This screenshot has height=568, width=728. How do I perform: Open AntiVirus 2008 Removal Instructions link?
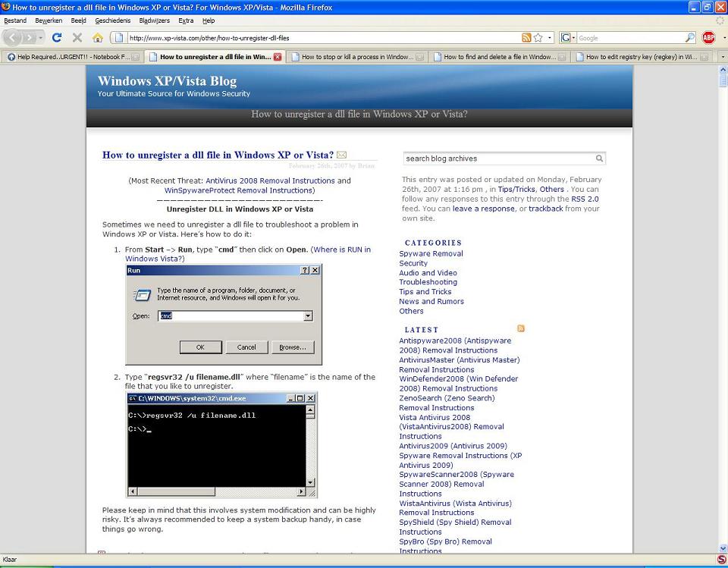[x=270, y=180]
